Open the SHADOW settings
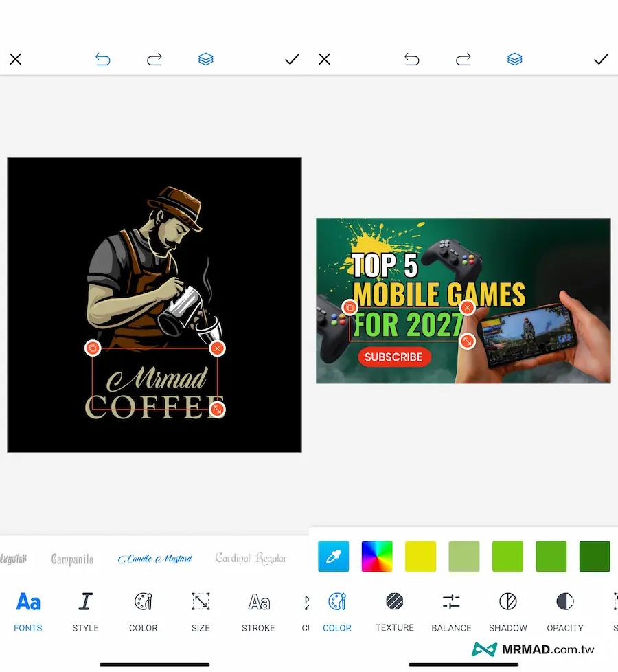Screen dimensions: 618x672 tap(507, 611)
